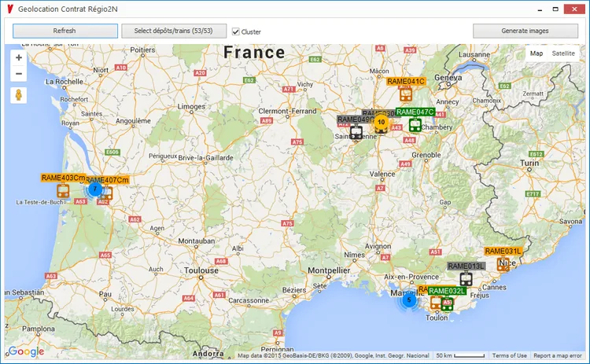Open the yellow cluster marker numbered 10
Screen dimensions: 590x364
point(382,122)
